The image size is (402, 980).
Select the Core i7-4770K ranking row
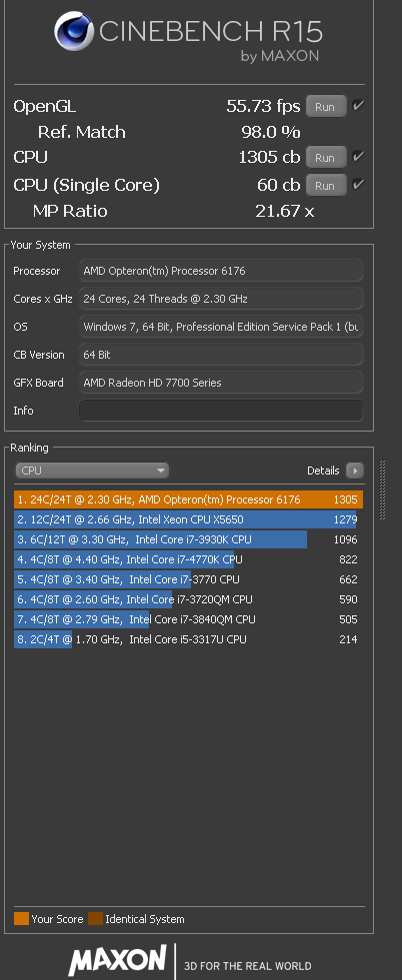click(188, 559)
